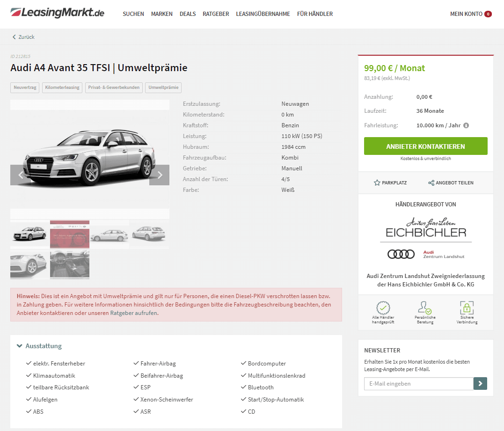The image size is (504, 431).
Task: Click the main Audi A4 car image
Action: [x=90, y=159]
